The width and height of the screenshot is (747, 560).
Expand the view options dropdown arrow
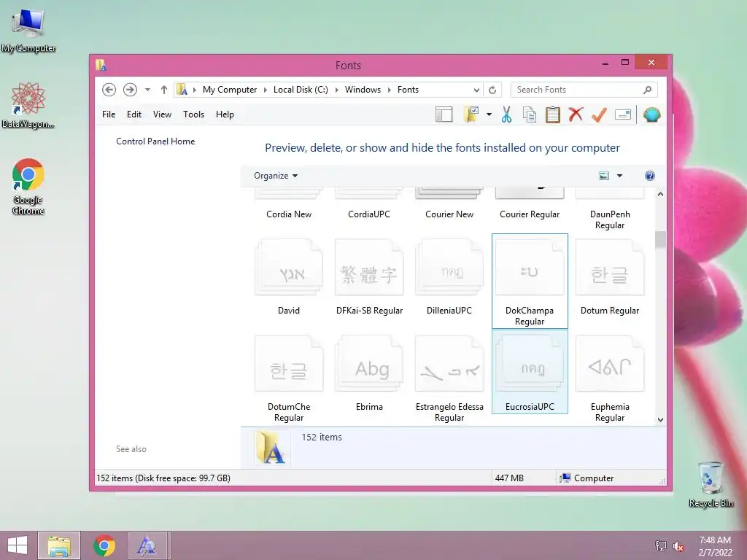(x=620, y=176)
